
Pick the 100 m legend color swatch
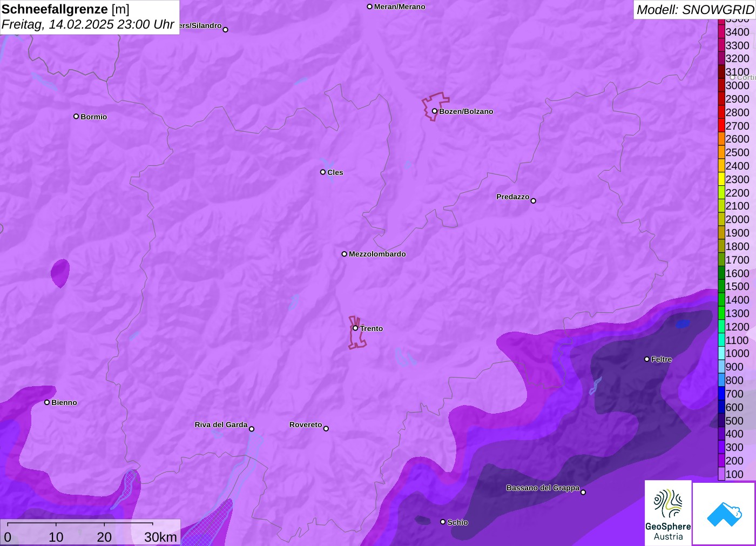721,474
